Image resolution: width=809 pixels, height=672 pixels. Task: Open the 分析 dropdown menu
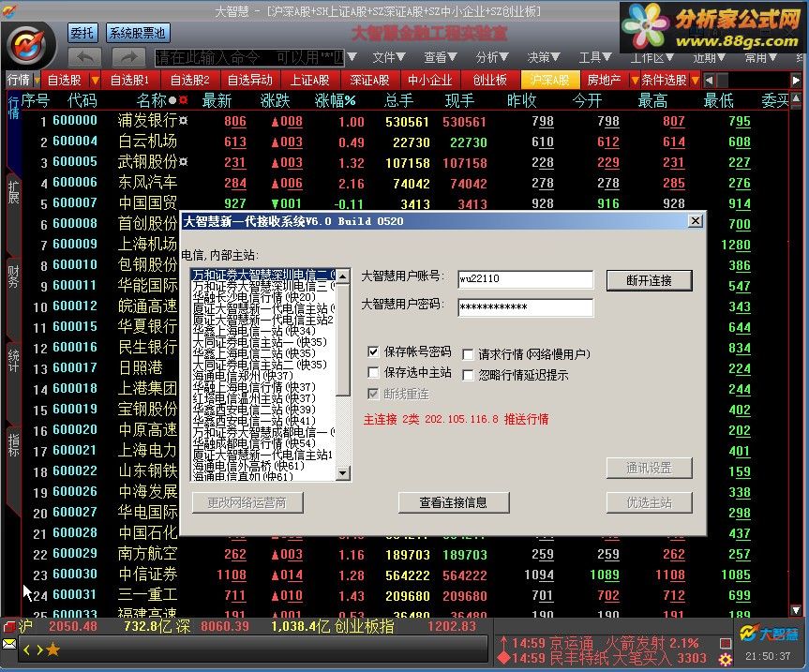(492, 57)
